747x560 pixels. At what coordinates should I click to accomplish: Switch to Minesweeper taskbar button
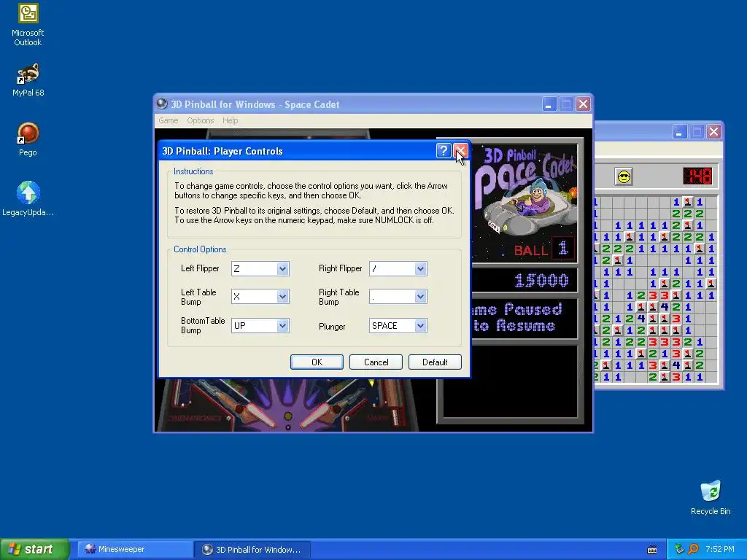pos(135,550)
